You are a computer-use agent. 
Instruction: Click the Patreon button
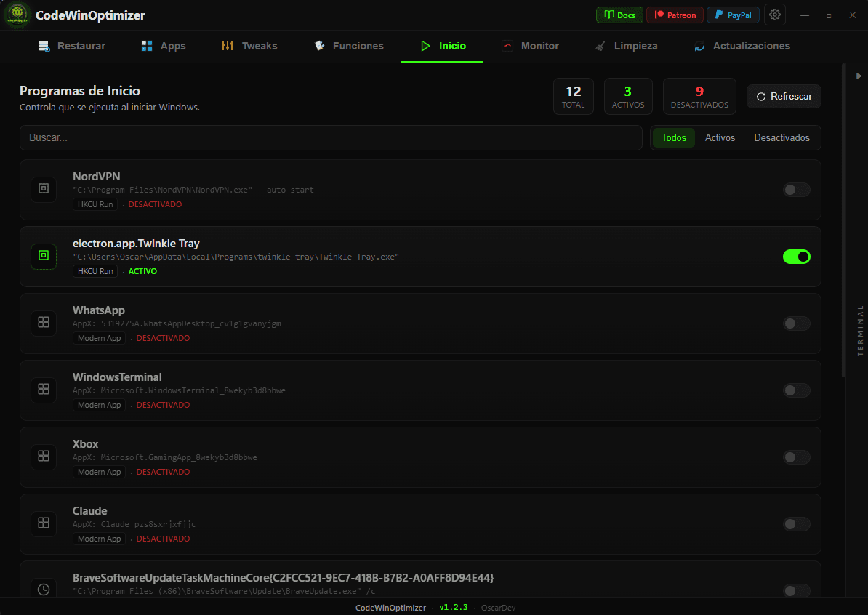675,15
